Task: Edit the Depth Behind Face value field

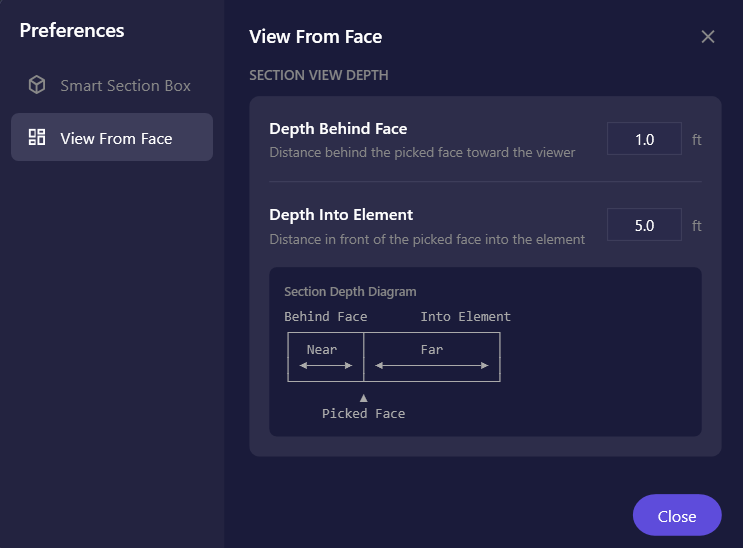Action: 644,139
